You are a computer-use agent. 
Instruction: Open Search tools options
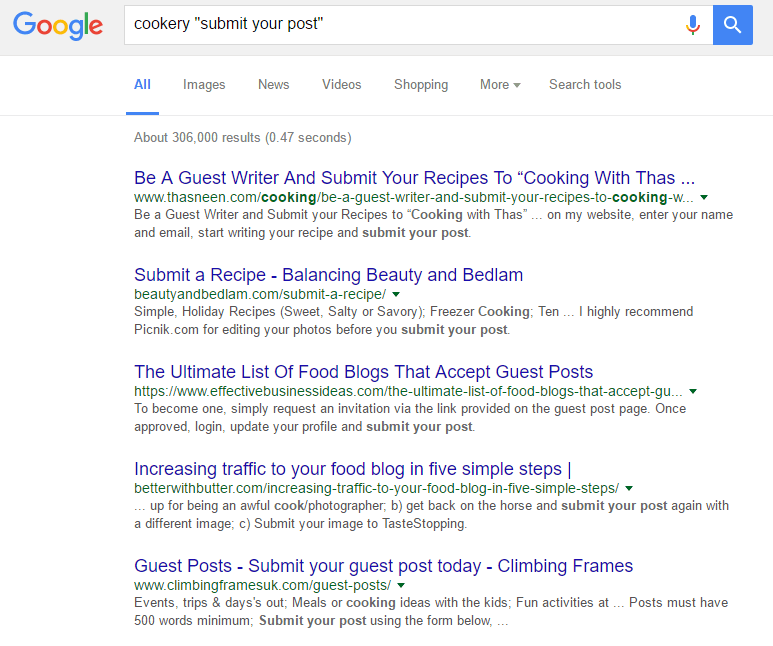(x=585, y=85)
